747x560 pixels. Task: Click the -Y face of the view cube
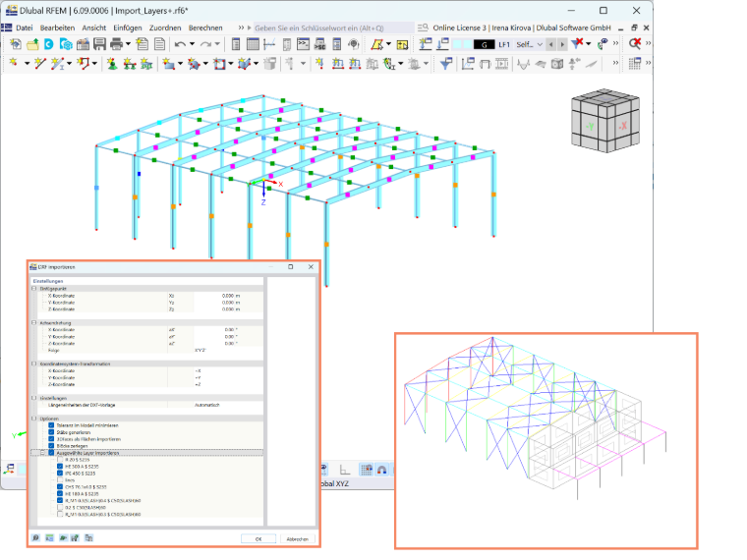click(590, 126)
